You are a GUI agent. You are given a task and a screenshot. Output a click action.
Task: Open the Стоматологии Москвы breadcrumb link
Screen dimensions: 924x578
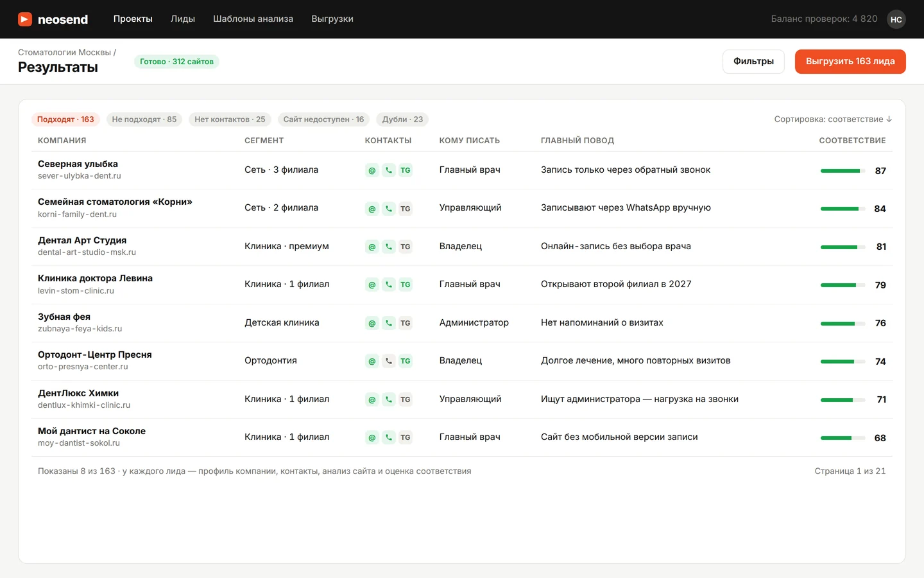(x=64, y=53)
